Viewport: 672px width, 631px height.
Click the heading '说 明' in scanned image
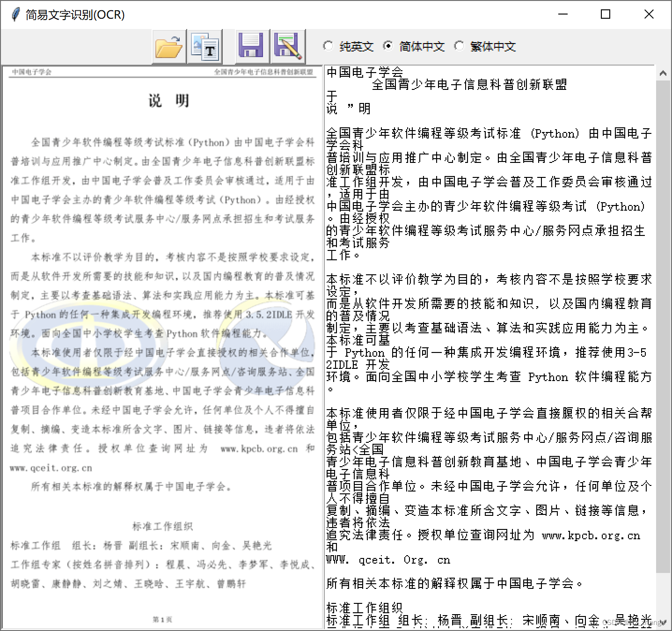coord(169,101)
